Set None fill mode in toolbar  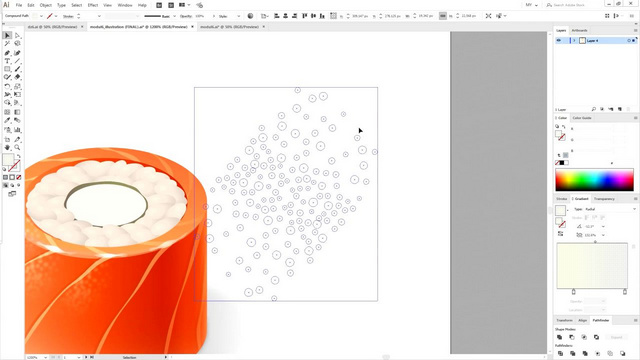18,177
